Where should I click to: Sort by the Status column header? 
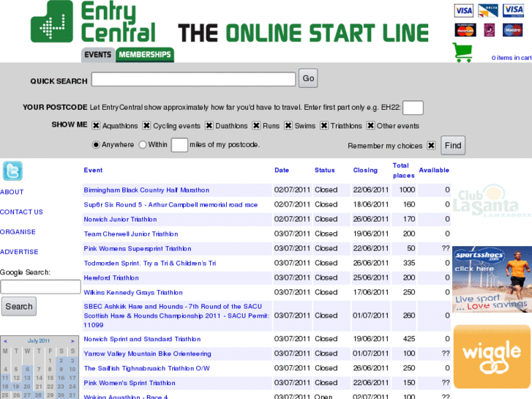(324, 170)
